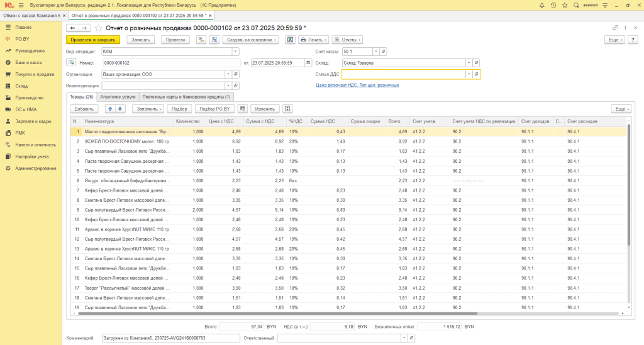Switch to Агентские услуги tab

coord(118,97)
